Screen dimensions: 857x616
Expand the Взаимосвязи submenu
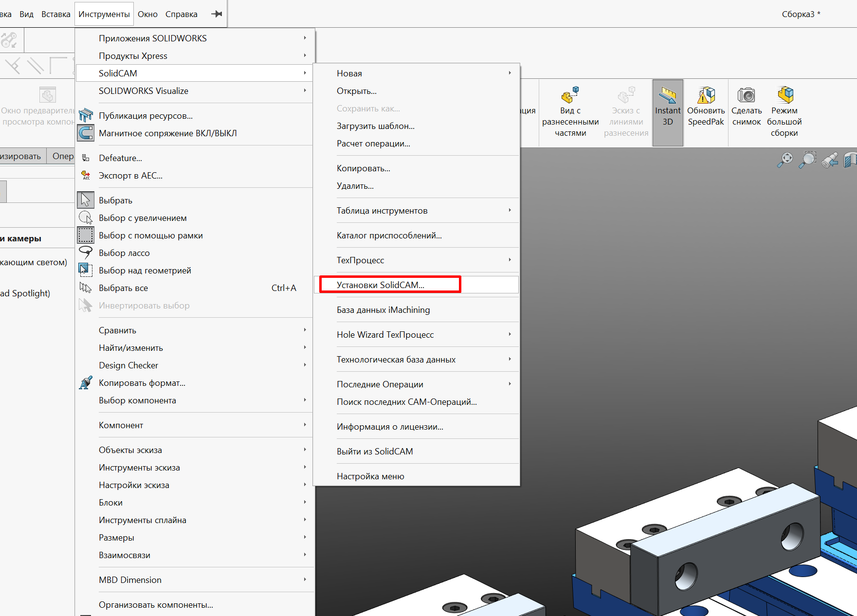click(195, 555)
